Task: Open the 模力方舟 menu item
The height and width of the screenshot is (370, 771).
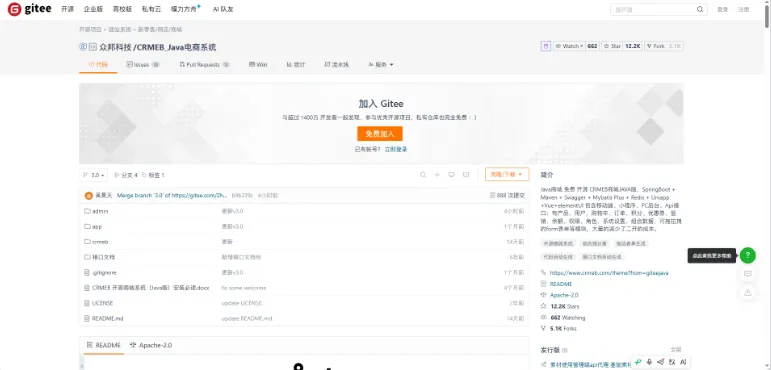Action: click(x=185, y=9)
